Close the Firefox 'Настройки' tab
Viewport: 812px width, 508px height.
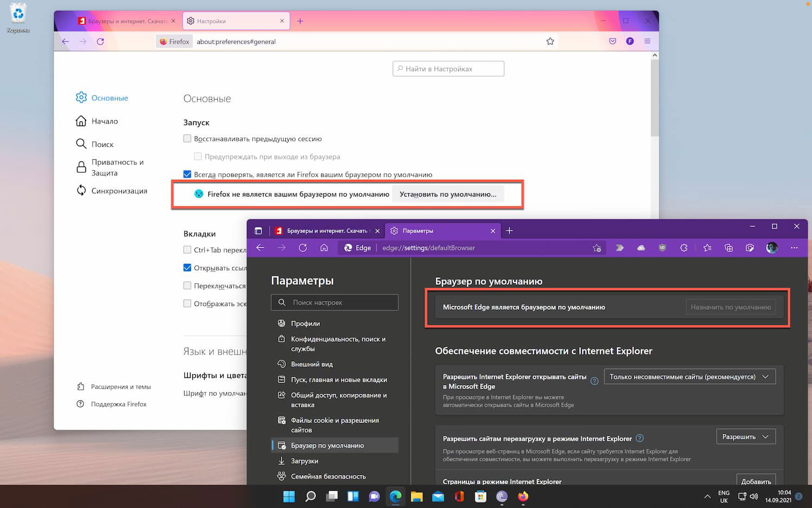pyautogui.click(x=281, y=21)
